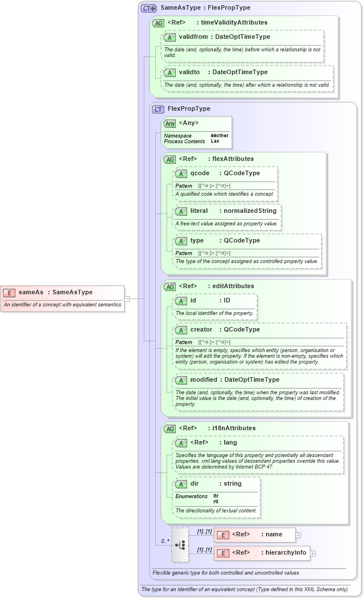
Task: Select the <Ref> : lang text
Action: click(213, 442)
